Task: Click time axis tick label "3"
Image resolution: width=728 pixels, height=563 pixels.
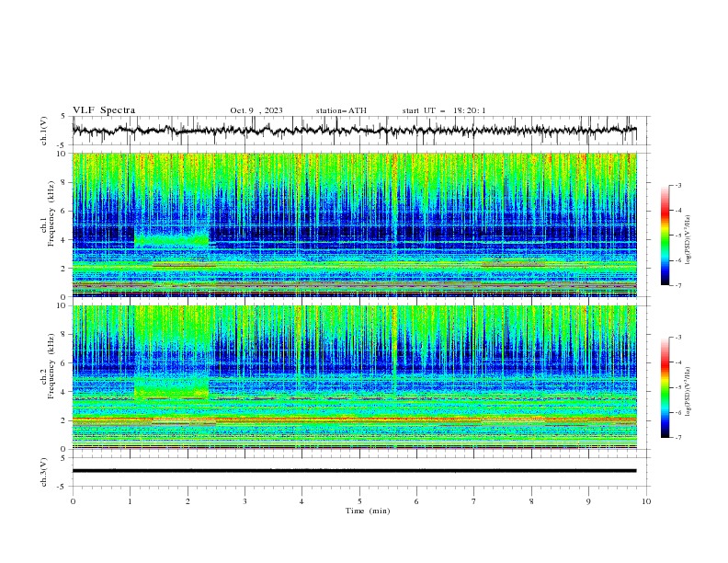Action: 245,501
